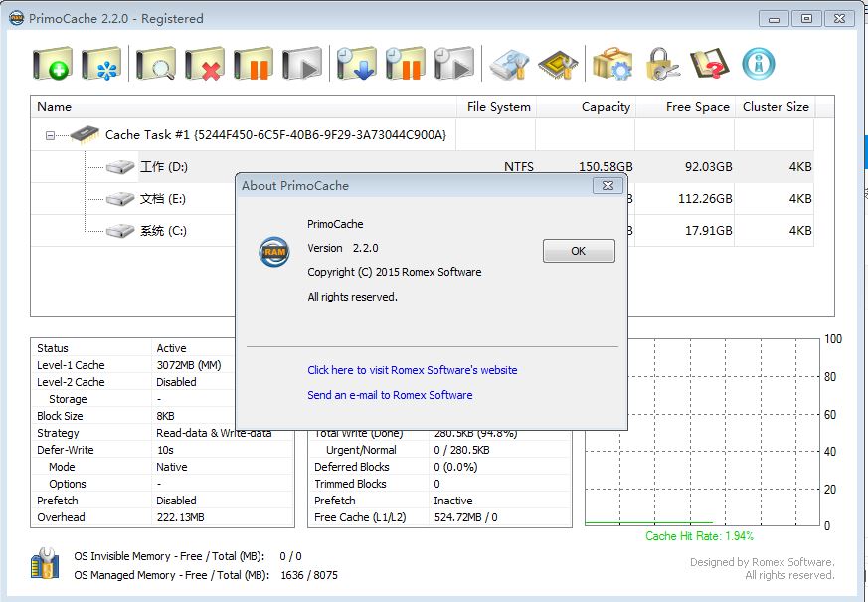Open the help book icon
Screen dimensions: 868x602
tap(710, 64)
